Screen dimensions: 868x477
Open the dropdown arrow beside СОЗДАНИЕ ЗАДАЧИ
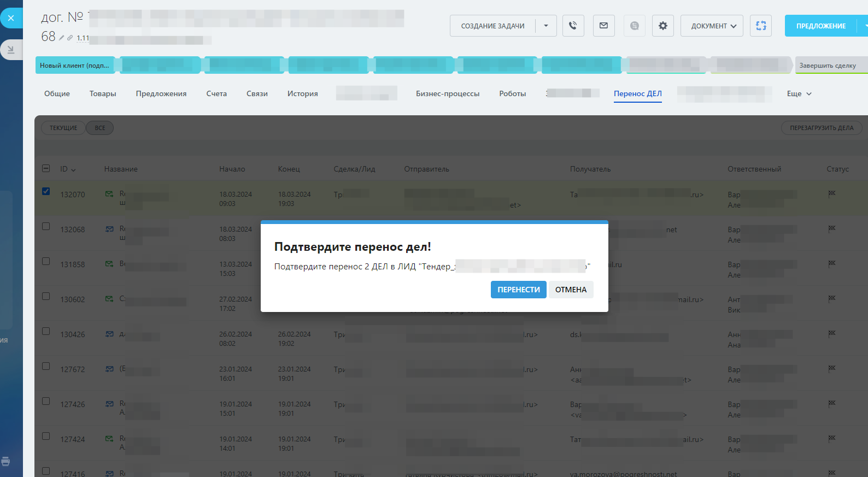546,26
